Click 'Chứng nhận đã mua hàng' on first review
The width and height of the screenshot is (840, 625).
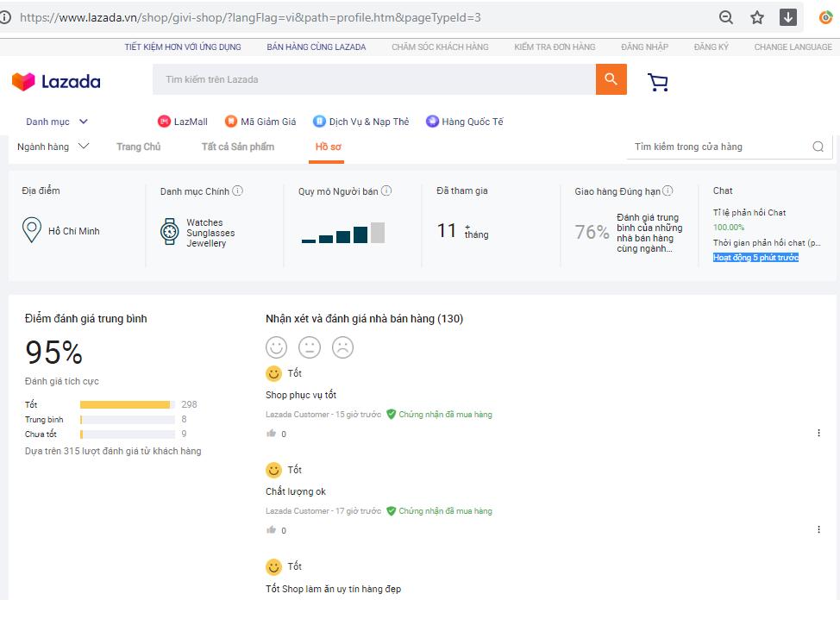click(445, 414)
